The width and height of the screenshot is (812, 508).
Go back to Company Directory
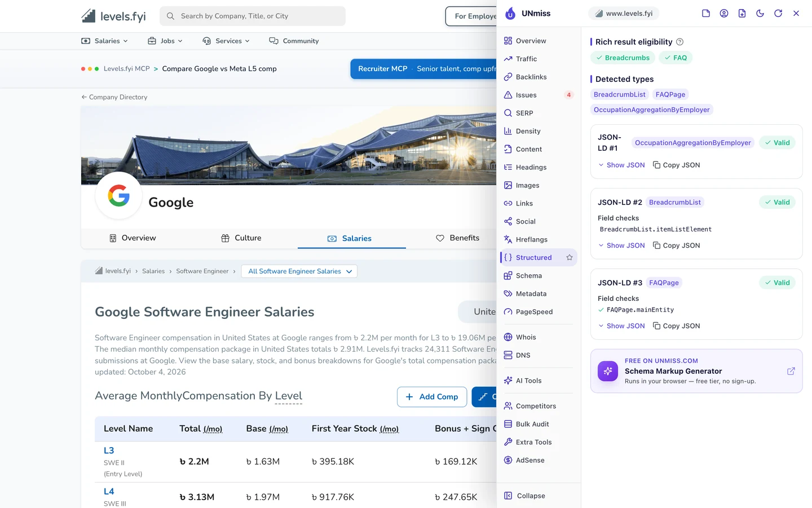click(114, 97)
